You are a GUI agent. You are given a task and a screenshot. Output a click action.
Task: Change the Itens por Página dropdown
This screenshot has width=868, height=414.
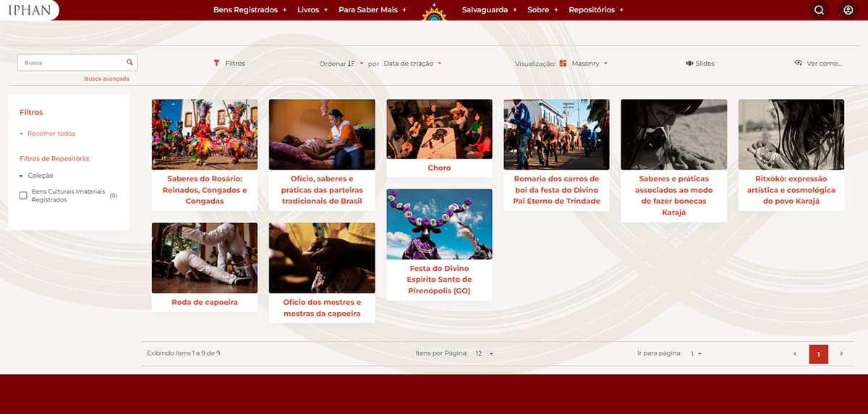click(484, 354)
